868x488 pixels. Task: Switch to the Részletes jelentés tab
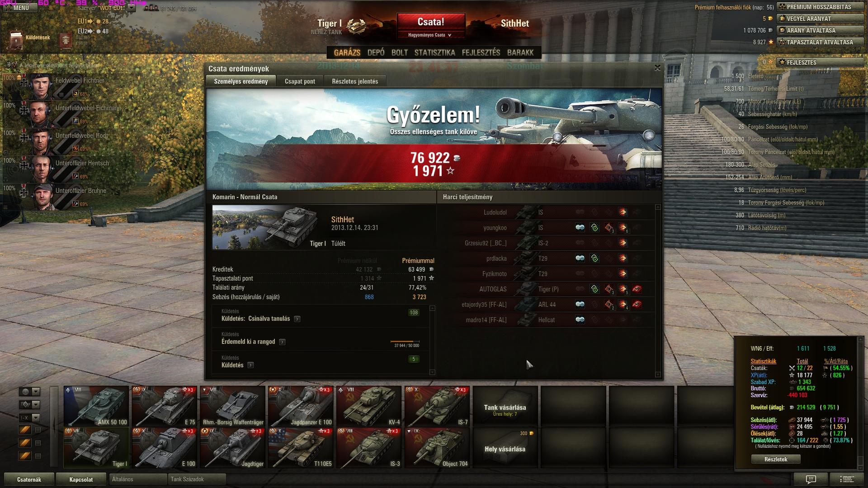(x=355, y=81)
